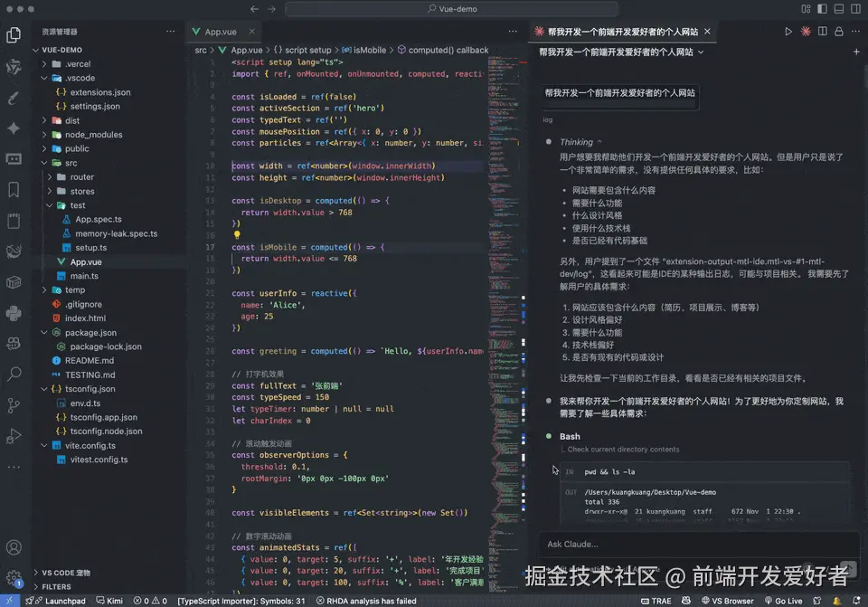The width and height of the screenshot is (868, 607).
Task: Open Run and Debug view icon
Action: pyautogui.click(x=14, y=437)
